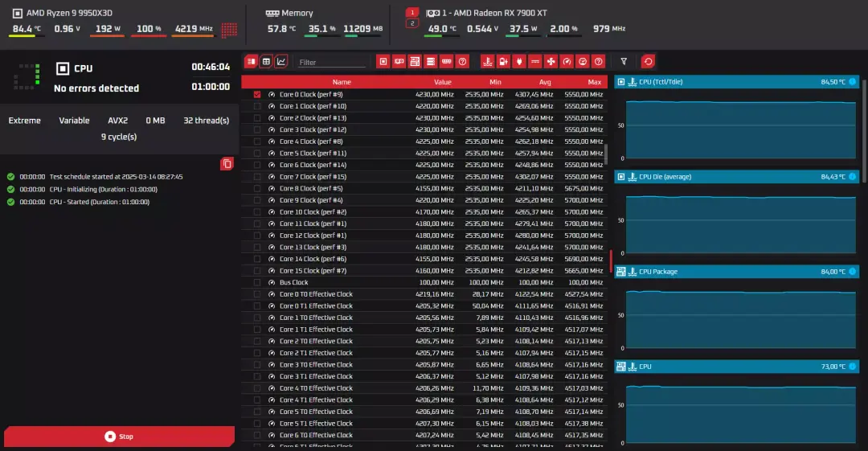Image resolution: width=868 pixels, height=451 pixels.
Task: Click the Memory header label
Action: click(x=297, y=13)
